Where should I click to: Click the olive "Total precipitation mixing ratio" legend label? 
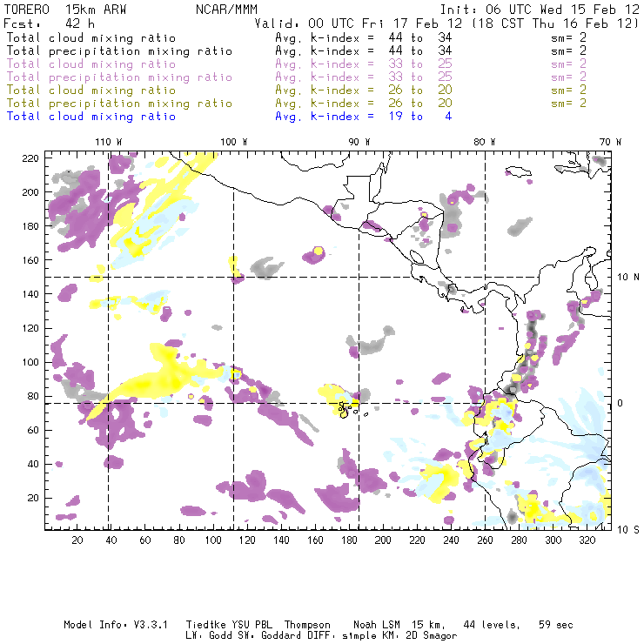tap(119, 103)
